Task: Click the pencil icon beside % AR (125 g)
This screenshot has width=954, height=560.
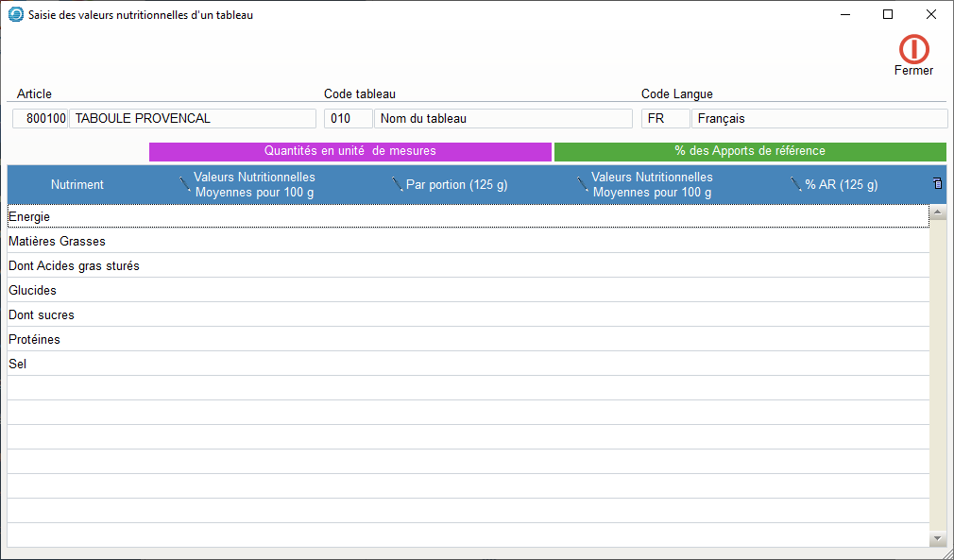Action: tap(796, 185)
